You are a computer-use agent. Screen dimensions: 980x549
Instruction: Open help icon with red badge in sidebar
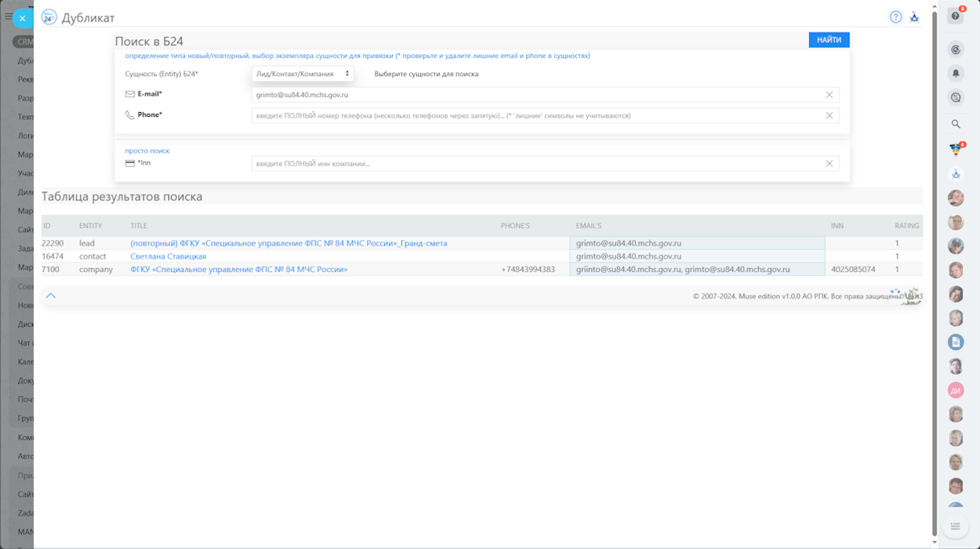point(955,16)
